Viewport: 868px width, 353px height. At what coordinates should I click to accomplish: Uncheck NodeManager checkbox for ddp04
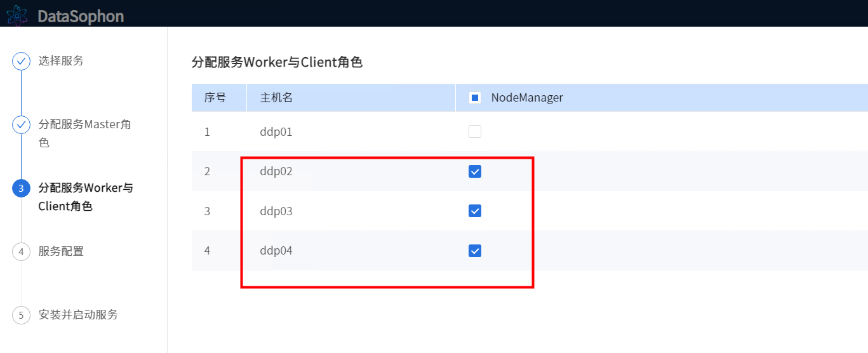click(x=474, y=251)
